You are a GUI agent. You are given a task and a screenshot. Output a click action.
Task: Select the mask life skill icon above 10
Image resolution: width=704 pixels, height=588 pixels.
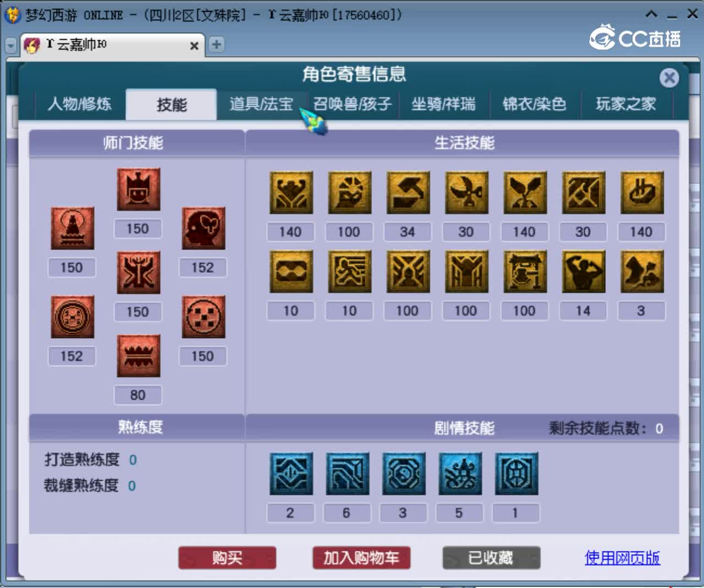pyautogui.click(x=291, y=271)
